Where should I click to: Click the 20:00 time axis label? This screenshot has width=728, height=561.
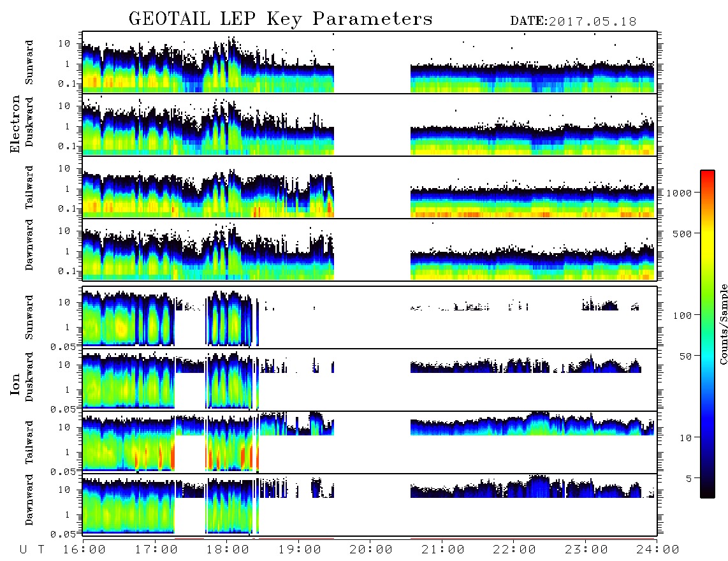point(371,550)
